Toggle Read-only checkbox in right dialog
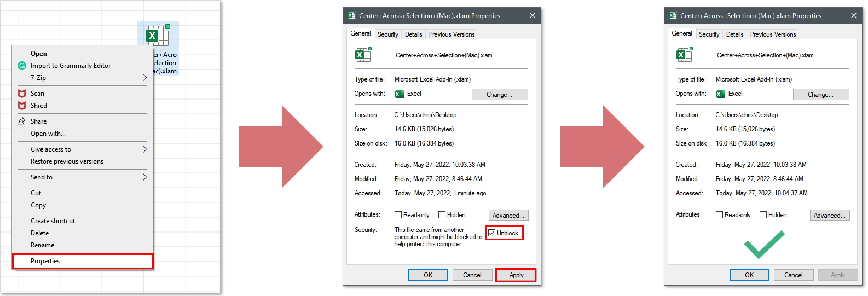This screenshot has width=868, height=296. point(720,215)
